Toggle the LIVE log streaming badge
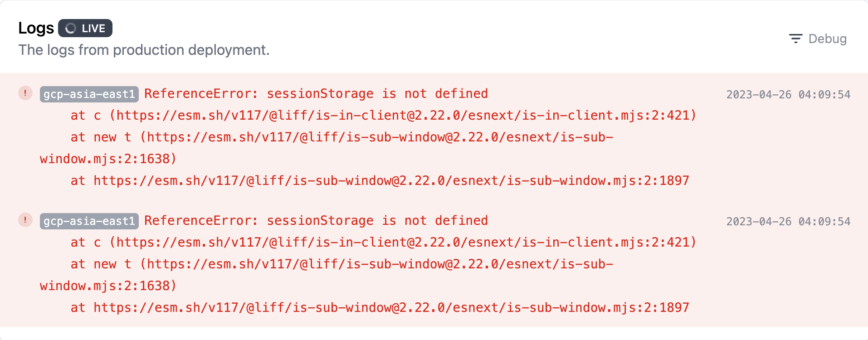 coord(85,28)
